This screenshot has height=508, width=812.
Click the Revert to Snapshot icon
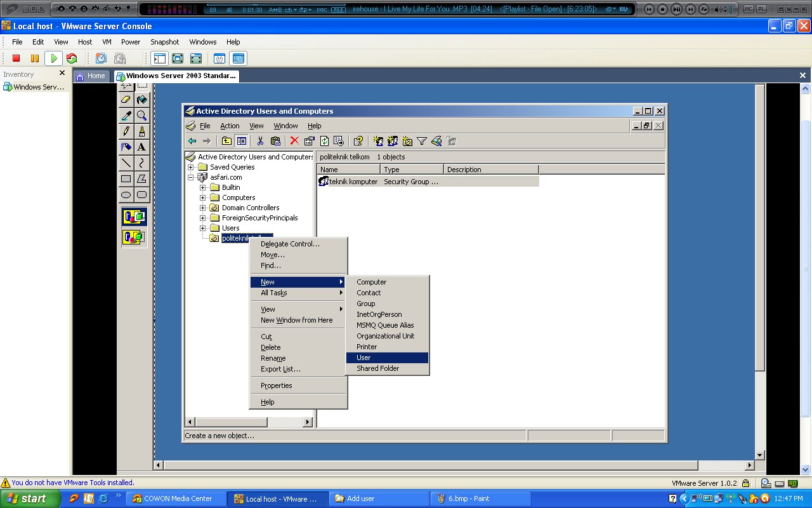(x=120, y=58)
